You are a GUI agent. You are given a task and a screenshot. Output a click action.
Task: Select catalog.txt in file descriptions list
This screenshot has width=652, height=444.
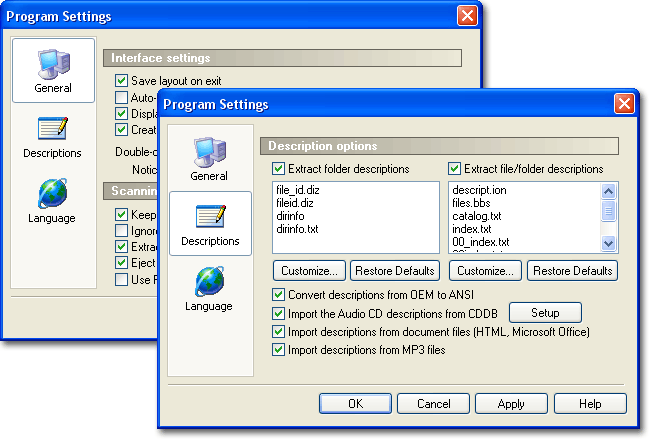478,215
